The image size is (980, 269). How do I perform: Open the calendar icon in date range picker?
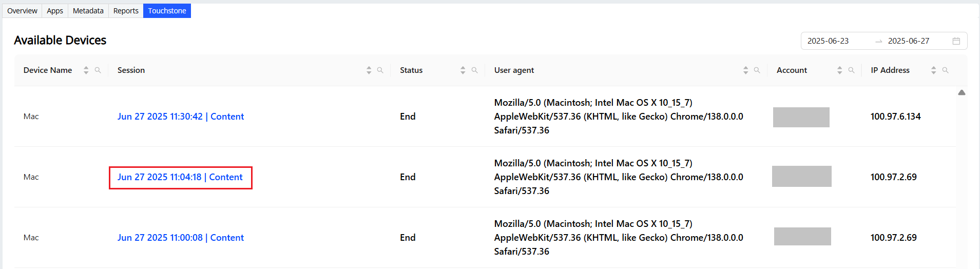click(x=956, y=41)
